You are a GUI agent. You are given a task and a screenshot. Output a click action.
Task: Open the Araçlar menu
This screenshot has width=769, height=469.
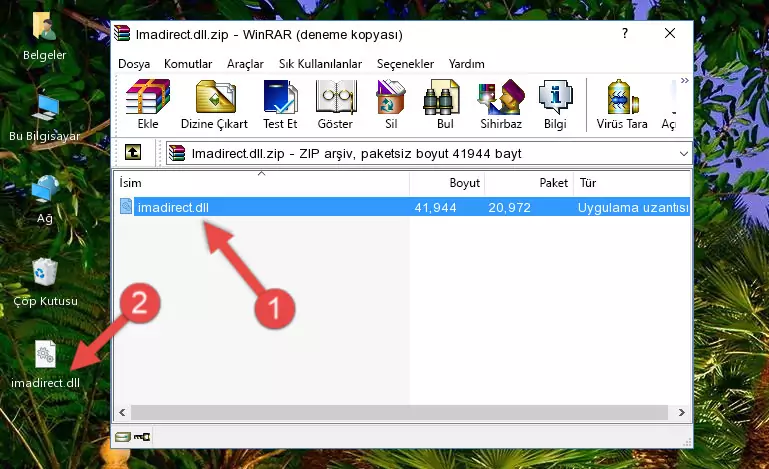tap(245, 64)
